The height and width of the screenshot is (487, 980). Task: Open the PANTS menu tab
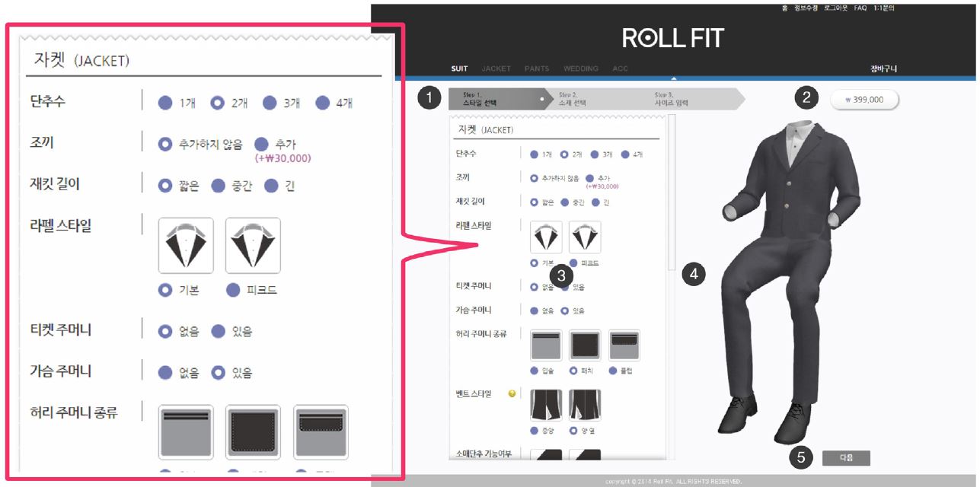coord(537,68)
